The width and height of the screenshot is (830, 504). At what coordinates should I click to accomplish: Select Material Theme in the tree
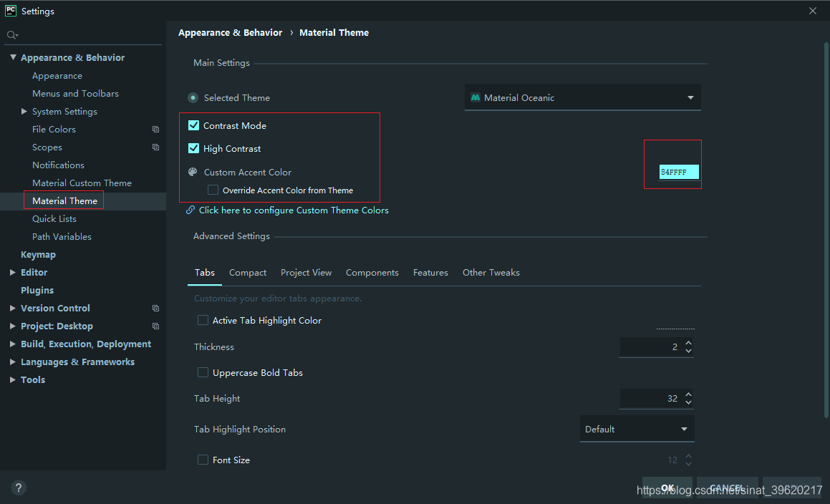[64, 201]
